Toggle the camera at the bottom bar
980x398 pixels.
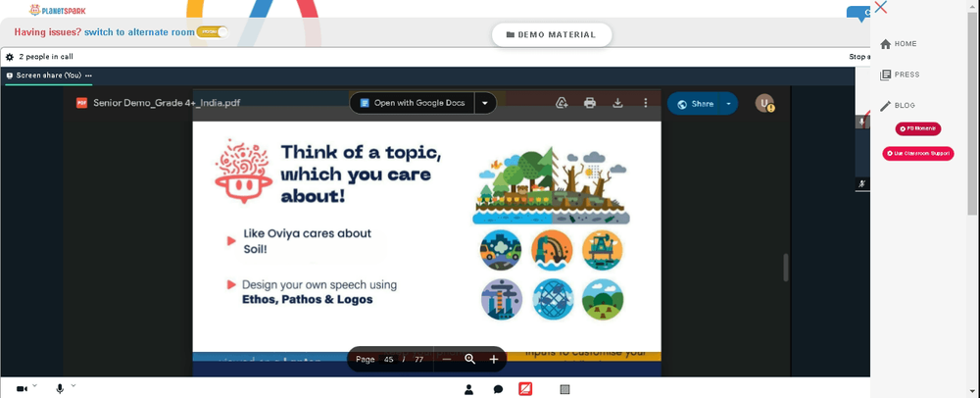click(x=22, y=389)
